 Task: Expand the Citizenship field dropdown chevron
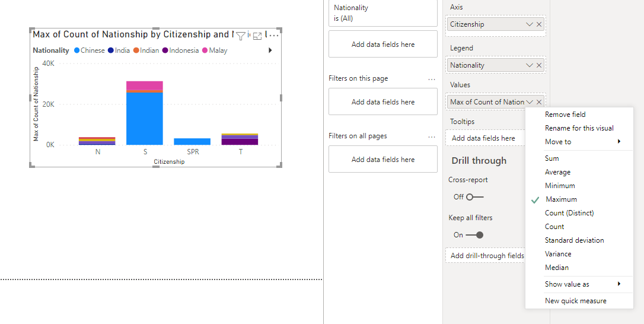coord(530,24)
